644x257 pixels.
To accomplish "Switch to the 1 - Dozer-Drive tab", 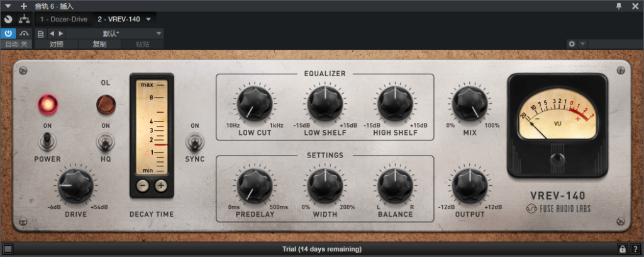I will pyautogui.click(x=64, y=19).
